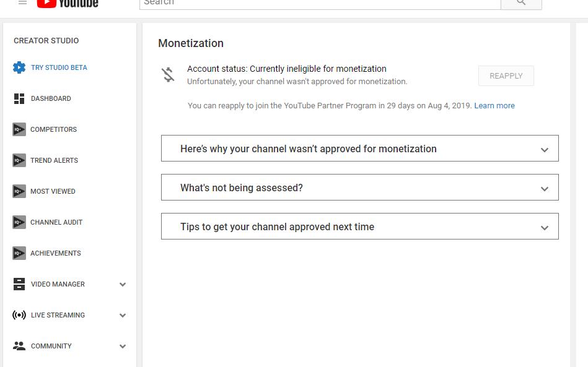This screenshot has height=367, width=588.
Task: Expand the Community chevron
Action: pos(123,347)
